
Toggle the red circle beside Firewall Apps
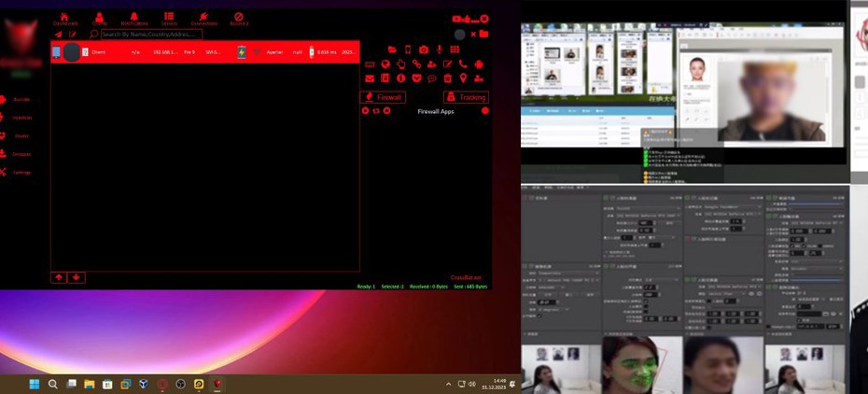point(485,111)
